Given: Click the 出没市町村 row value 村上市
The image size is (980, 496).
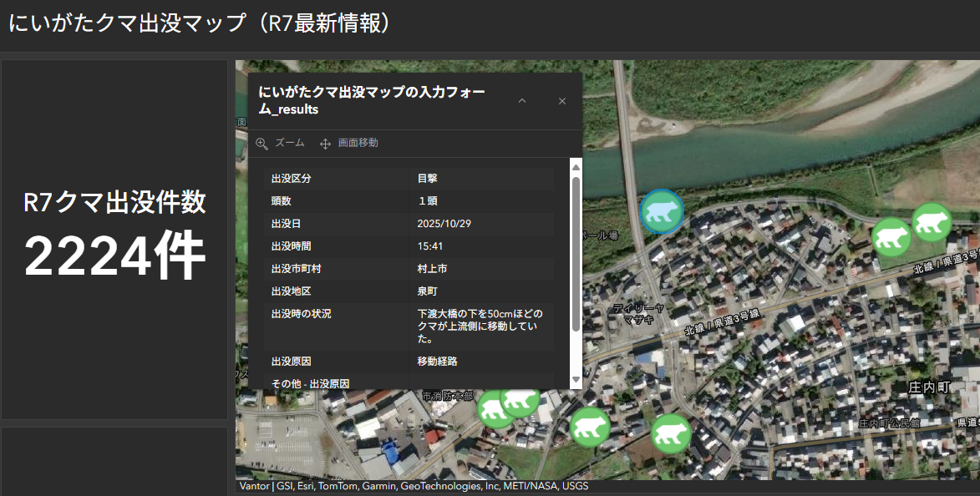Looking at the screenshot, I should coord(432,269).
